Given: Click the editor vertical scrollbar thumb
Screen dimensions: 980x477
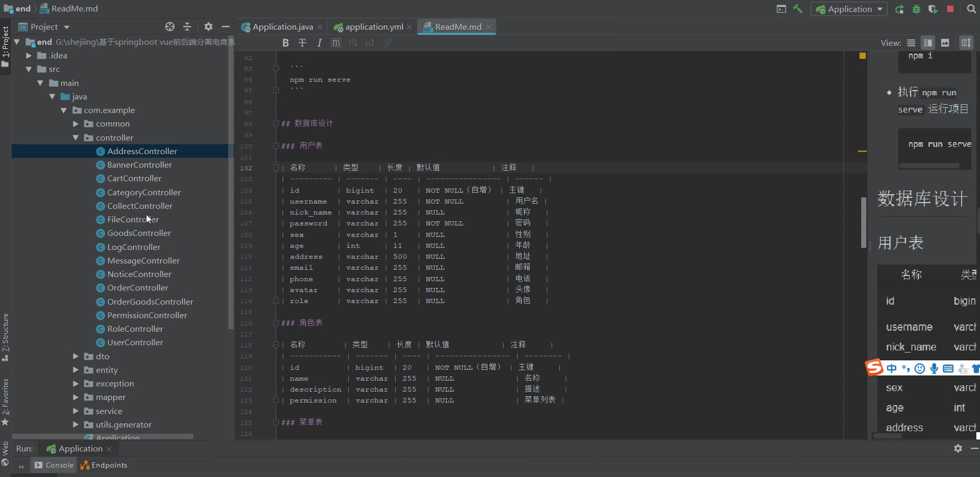Looking at the screenshot, I should pyautogui.click(x=863, y=222).
